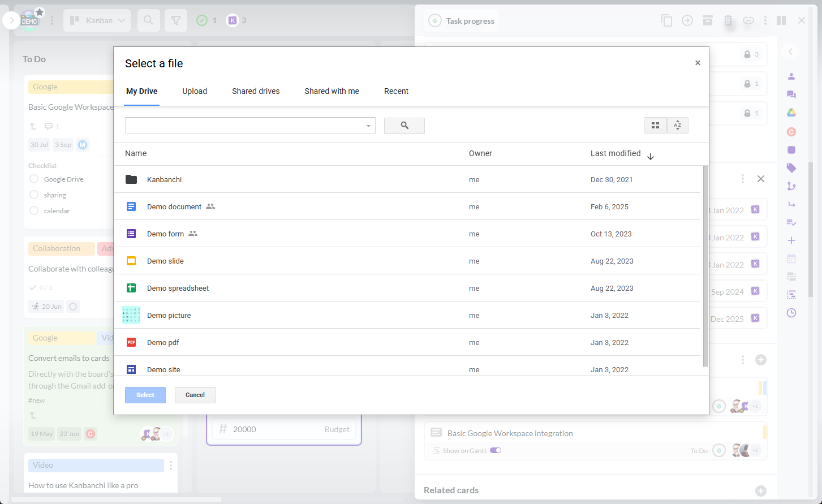
Task: Open the comments icon in sidebar
Action: pyautogui.click(x=791, y=94)
